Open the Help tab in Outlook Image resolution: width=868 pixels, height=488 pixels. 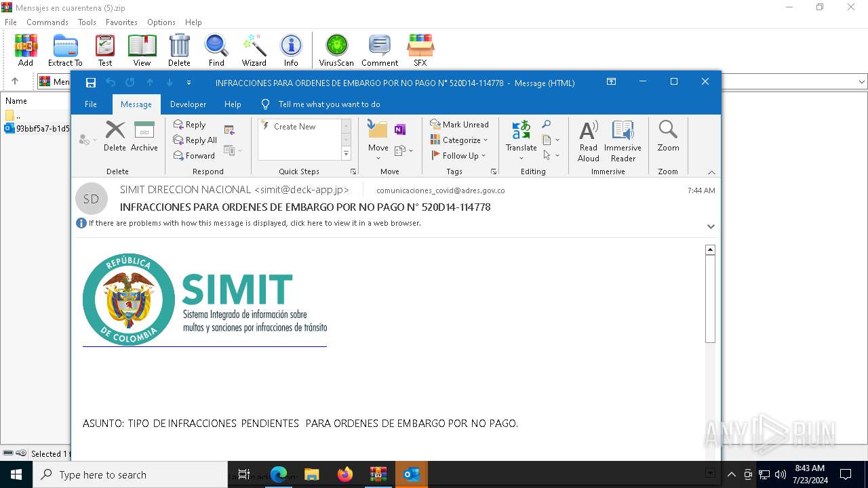[233, 104]
